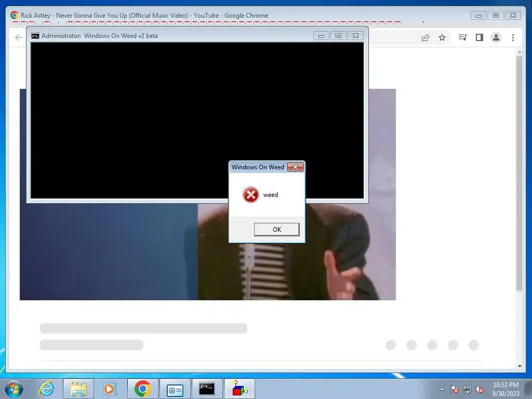Viewport: 532px width, 399px height.
Task: Click the scrollbar up arrow in Chrome
Action: pos(520,52)
